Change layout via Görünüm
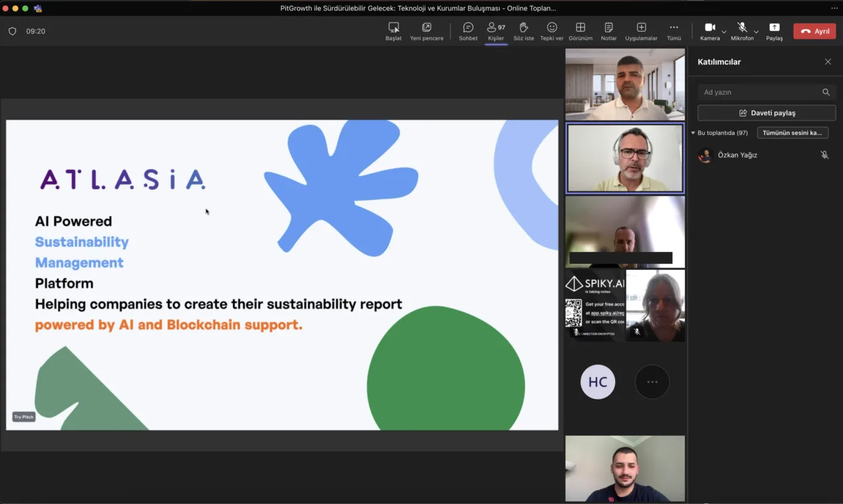Image resolution: width=843 pixels, height=504 pixels. pos(580,31)
